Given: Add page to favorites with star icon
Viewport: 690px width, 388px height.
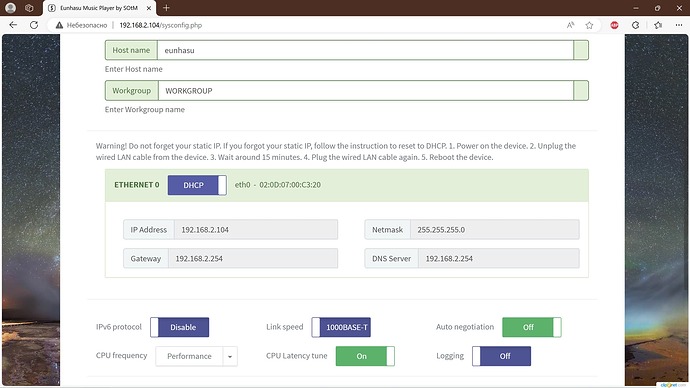Looking at the screenshot, I should coord(589,25).
